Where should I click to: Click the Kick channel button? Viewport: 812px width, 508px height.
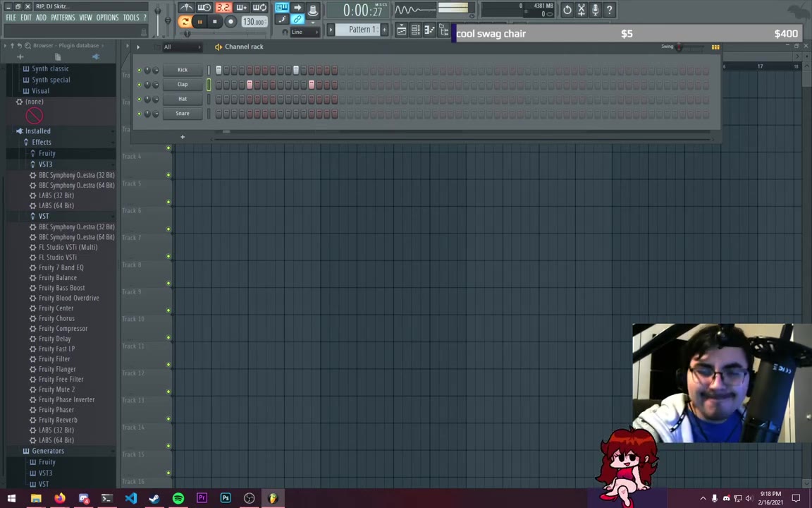pos(183,70)
